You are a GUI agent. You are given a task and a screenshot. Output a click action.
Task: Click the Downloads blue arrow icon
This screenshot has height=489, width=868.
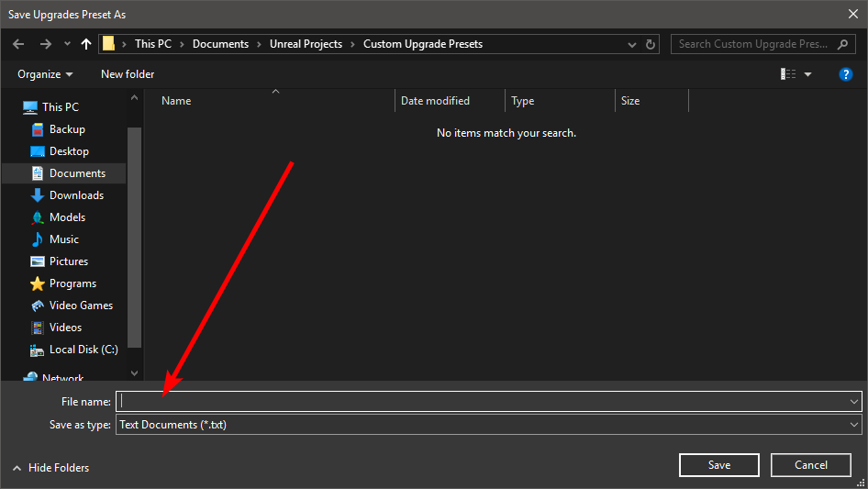pos(37,195)
